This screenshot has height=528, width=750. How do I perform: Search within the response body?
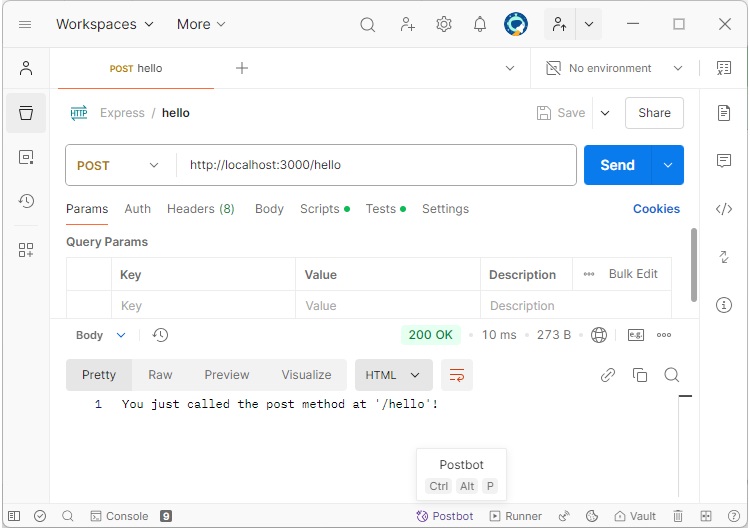pos(672,375)
